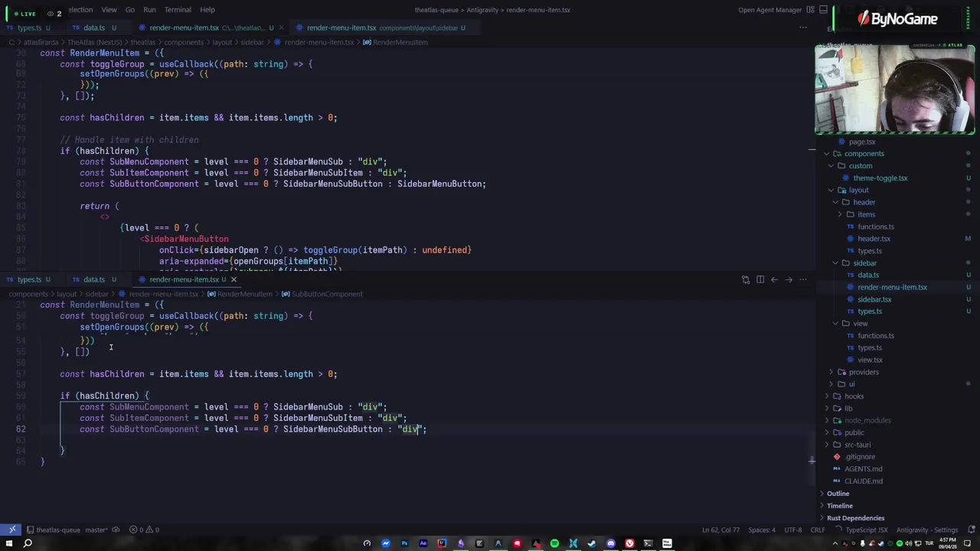
Task: Switch to Discord in the taskbar
Action: tap(611, 543)
